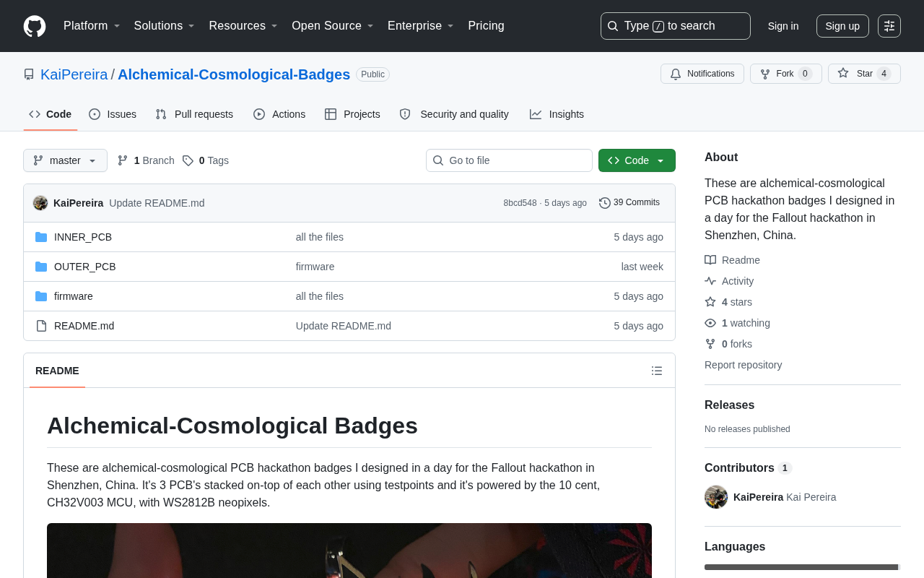Click the search magnifier icon in header
The height and width of the screenshot is (578, 924).
coord(613,26)
